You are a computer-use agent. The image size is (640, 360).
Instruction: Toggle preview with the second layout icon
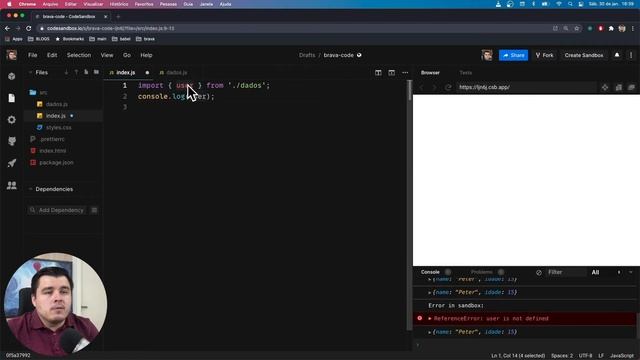tap(391, 73)
